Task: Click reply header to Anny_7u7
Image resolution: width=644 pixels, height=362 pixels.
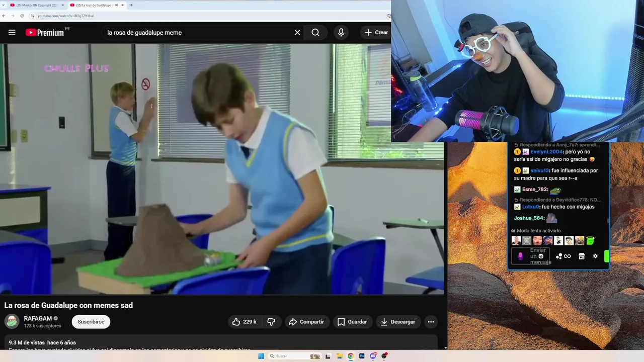Action: point(556,145)
